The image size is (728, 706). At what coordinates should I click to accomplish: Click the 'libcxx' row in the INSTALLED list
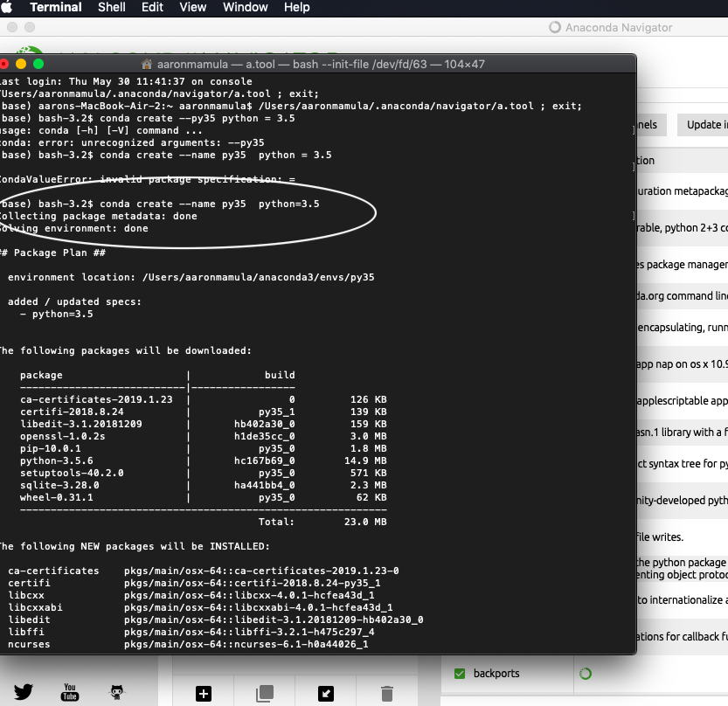(x=191, y=596)
